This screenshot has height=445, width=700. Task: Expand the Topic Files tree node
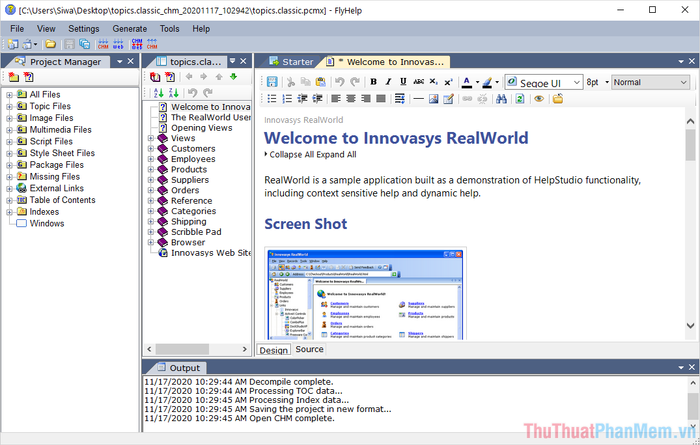pos(9,106)
